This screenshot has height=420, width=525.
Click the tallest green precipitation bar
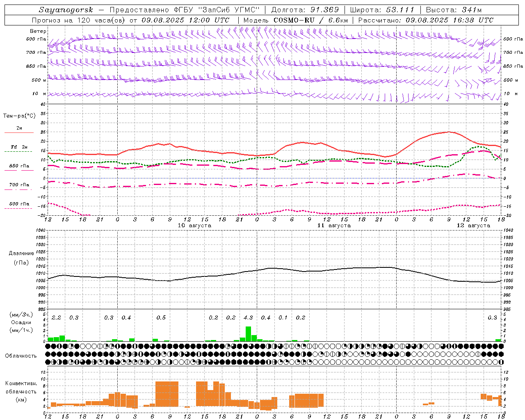point(248,334)
